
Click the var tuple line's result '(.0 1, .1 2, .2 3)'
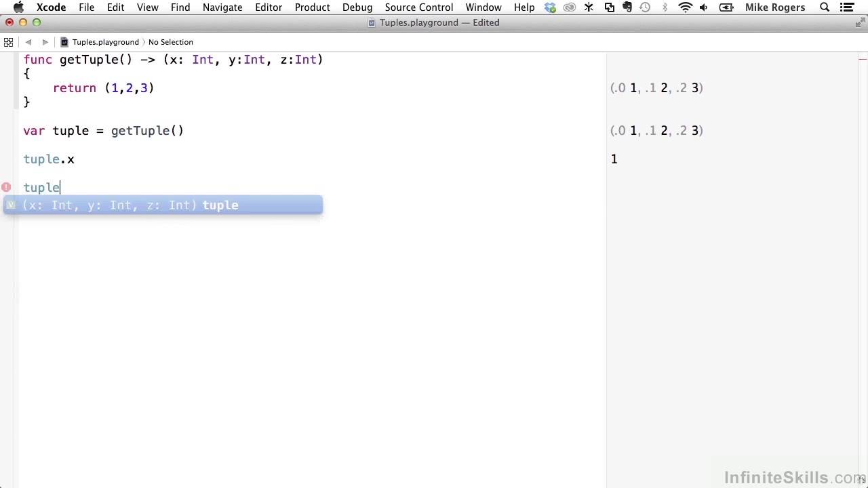click(656, 131)
